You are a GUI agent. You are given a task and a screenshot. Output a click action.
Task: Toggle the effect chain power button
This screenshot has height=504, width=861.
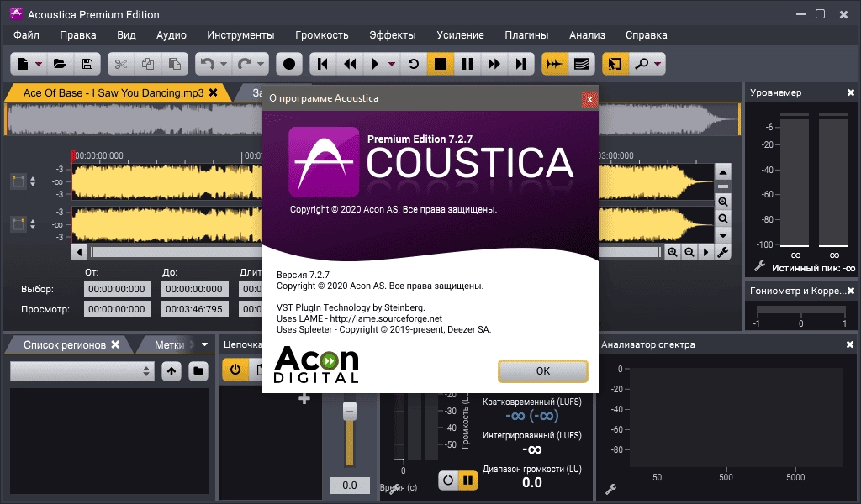235,370
